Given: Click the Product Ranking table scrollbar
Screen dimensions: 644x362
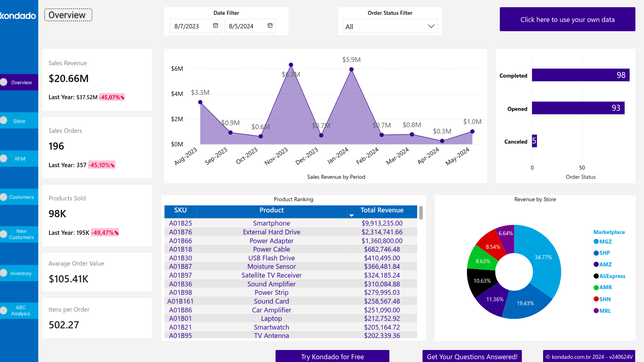Looking at the screenshot, I should 421,213.
